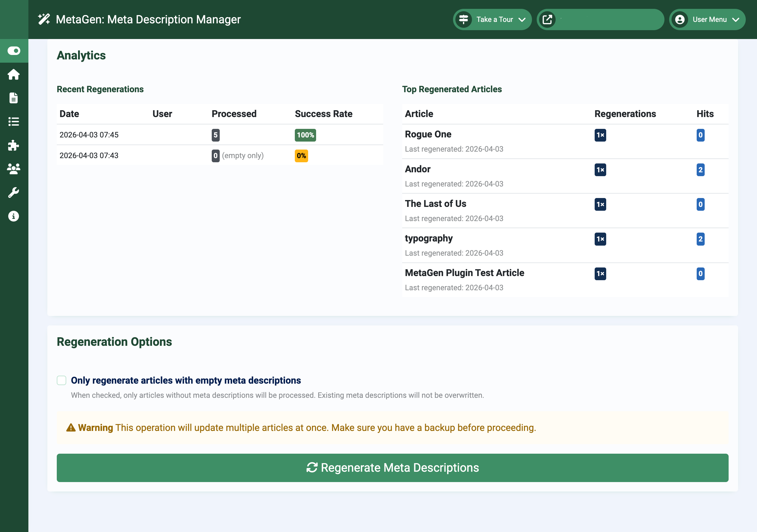Expand the Take a Tour dropdown
Viewport: 757px width, 532px height.
click(x=523, y=20)
